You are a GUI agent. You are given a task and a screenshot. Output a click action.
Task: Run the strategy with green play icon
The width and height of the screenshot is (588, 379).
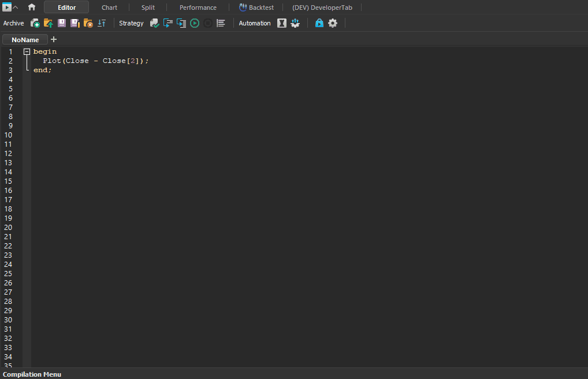click(195, 23)
